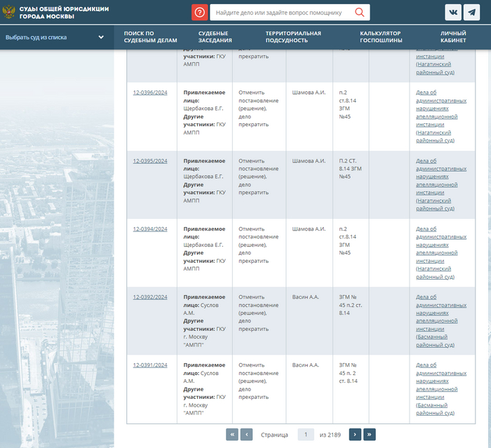Screen dimensions: 491x448
Task: Click the magnifying glass search icon
Action: click(x=360, y=13)
